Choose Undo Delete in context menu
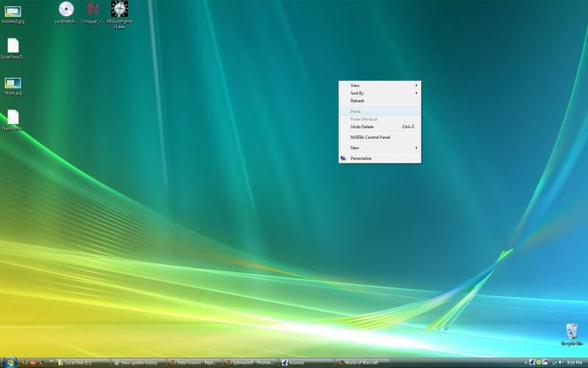588x368 pixels. tap(380, 127)
